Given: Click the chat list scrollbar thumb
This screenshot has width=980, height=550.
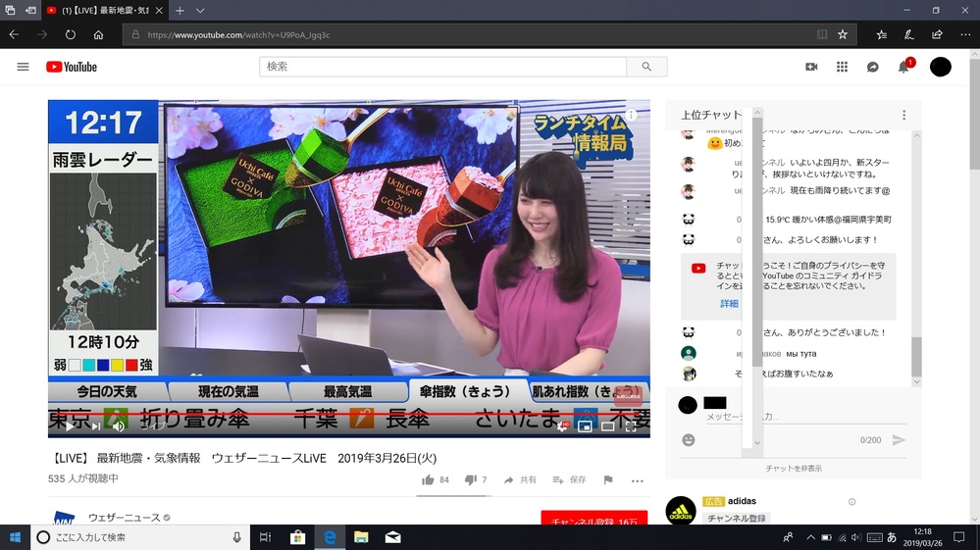Looking at the screenshot, I should coord(916,357).
